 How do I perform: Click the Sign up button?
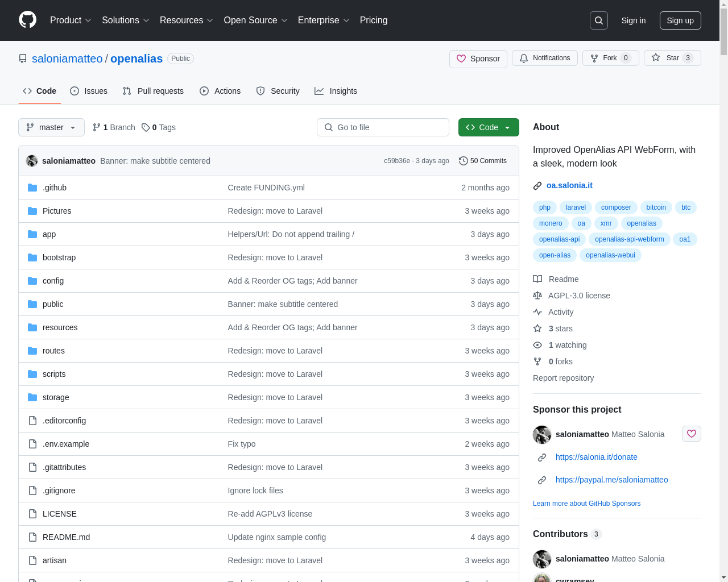680,20
